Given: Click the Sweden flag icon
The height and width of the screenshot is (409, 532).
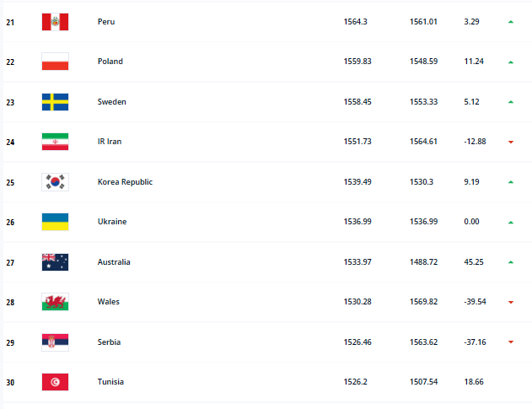Looking at the screenshot, I should click(55, 102).
